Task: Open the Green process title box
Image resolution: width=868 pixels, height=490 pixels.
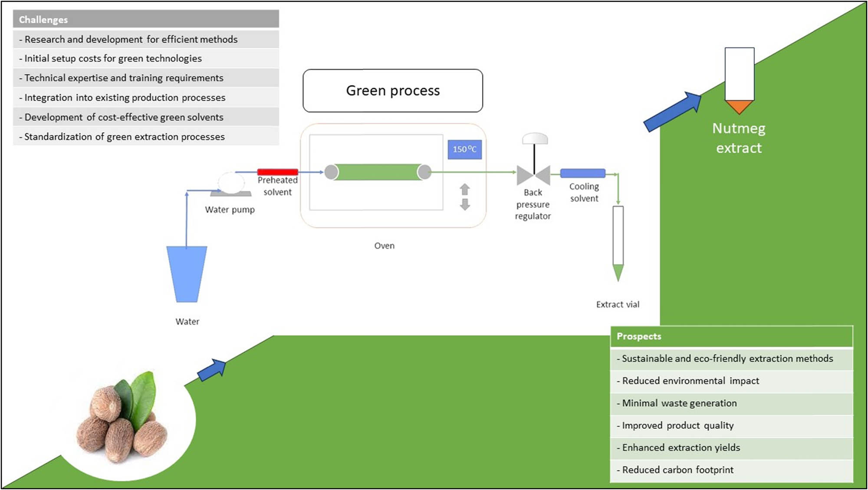Action: (393, 91)
